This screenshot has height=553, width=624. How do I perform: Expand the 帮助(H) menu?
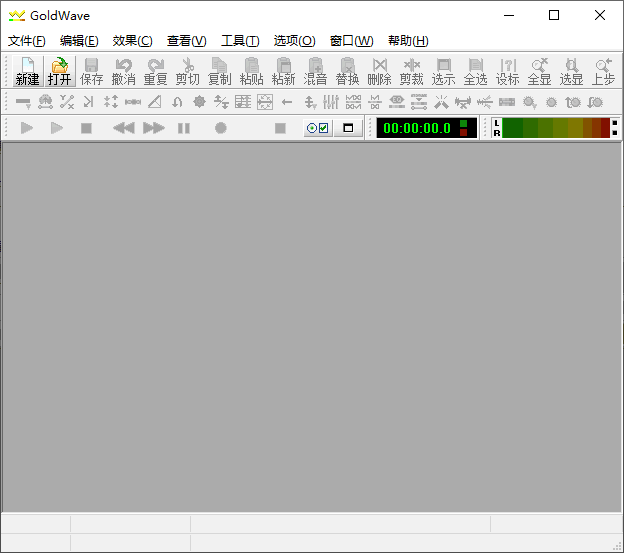(408, 41)
